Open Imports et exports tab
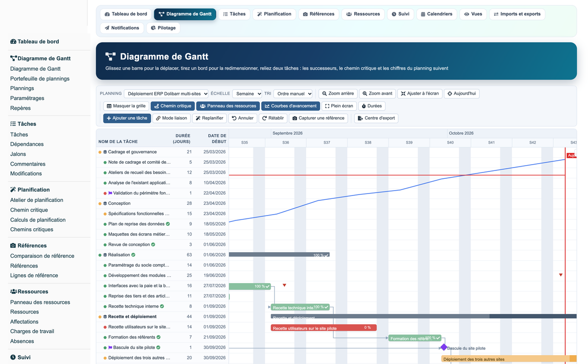 (517, 14)
